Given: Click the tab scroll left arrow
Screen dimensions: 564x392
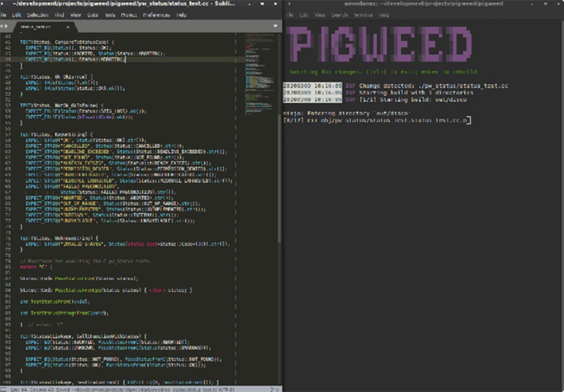Looking at the screenshot, I should pos(2,26).
